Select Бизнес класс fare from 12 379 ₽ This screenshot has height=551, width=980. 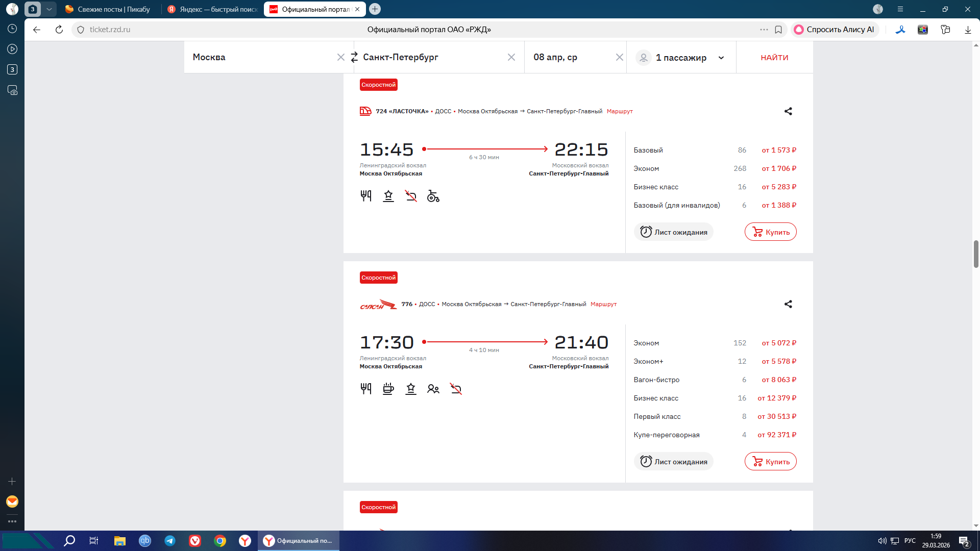(x=715, y=398)
